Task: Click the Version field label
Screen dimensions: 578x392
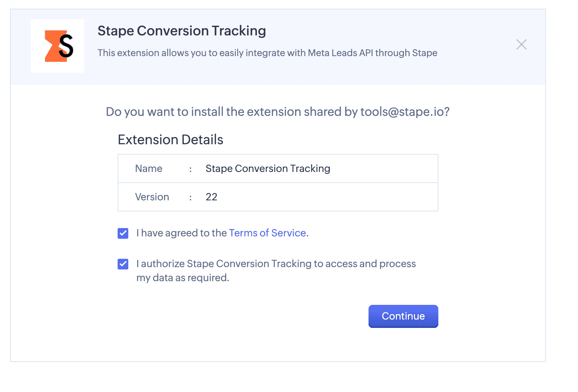Action: (x=152, y=197)
